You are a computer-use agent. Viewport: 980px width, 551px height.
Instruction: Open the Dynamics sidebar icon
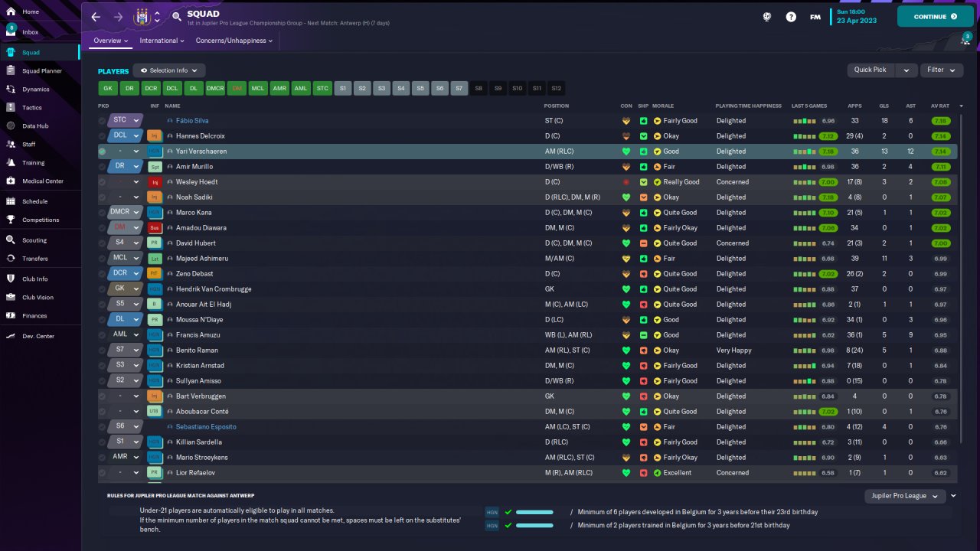click(x=11, y=89)
